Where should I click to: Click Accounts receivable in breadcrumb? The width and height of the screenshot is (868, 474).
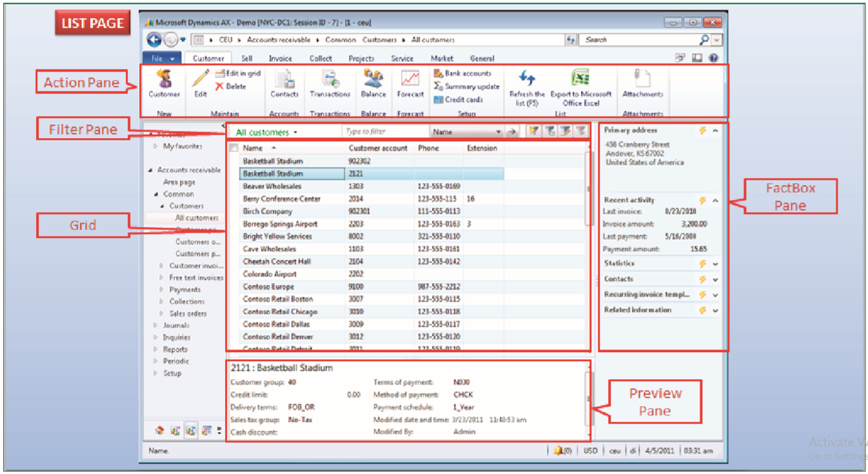(278, 40)
